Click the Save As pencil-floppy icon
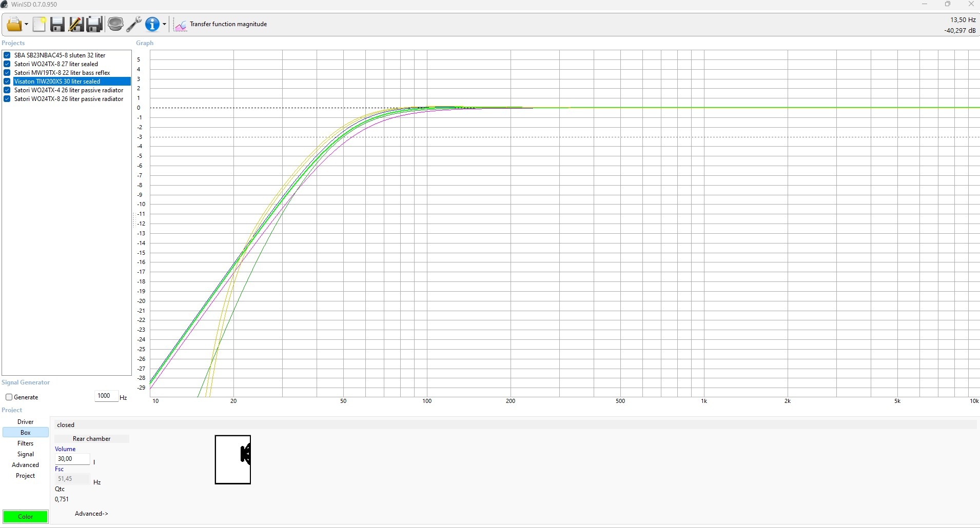This screenshot has height=528, width=980. tap(76, 24)
